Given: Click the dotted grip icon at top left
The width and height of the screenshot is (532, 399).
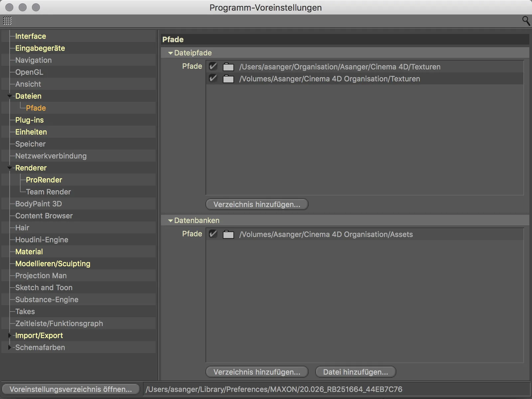Looking at the screenshot, I should tap(7, 21).
